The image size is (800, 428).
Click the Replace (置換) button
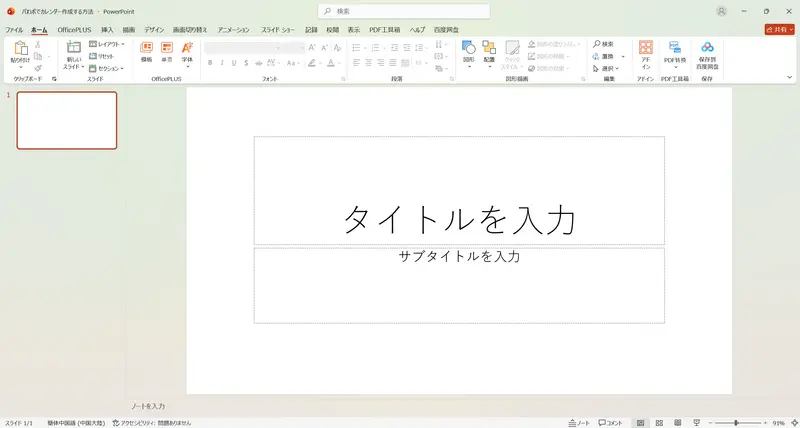(603, 56)
